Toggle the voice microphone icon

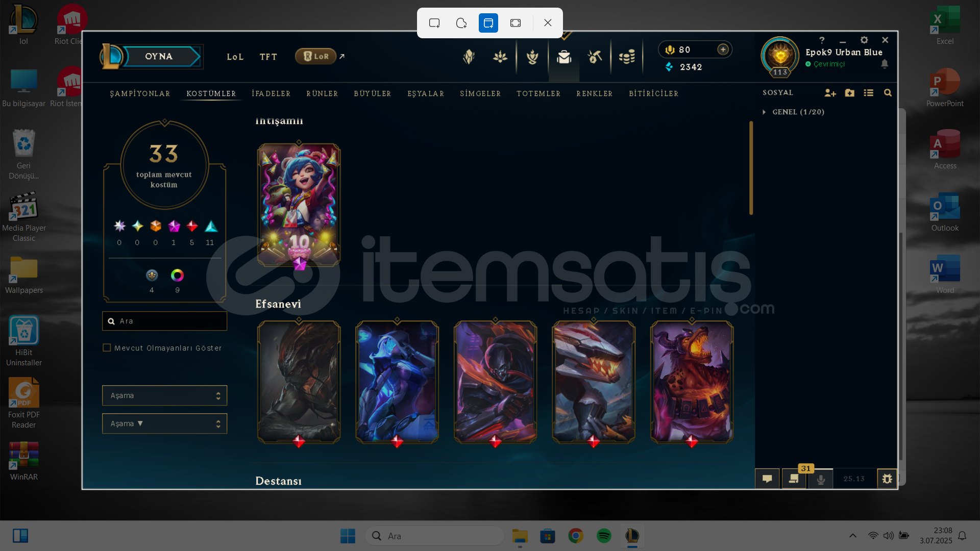(821, 479)
